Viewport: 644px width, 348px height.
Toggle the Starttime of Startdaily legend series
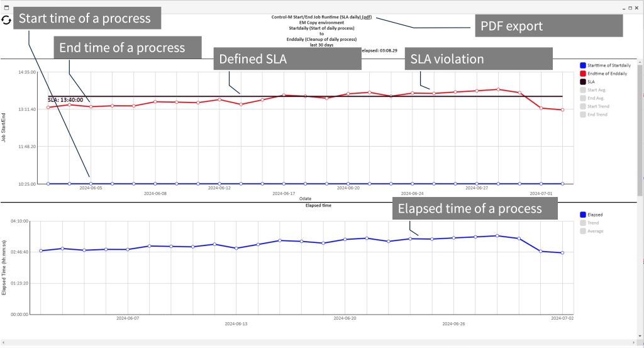(604, 65)
